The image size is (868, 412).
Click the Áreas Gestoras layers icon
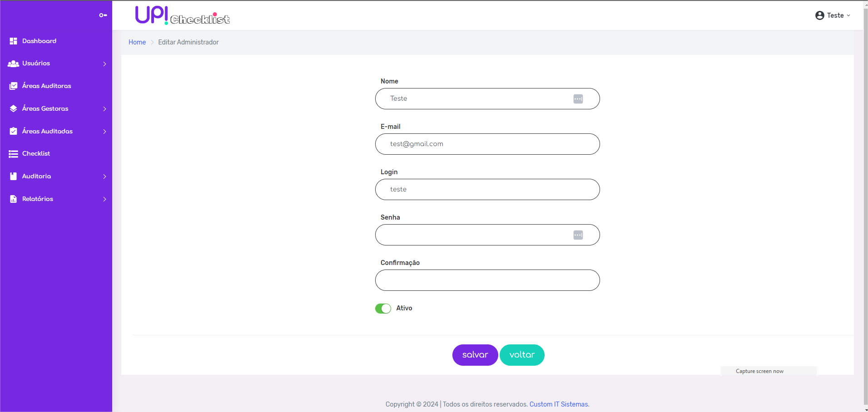[14, 108]
